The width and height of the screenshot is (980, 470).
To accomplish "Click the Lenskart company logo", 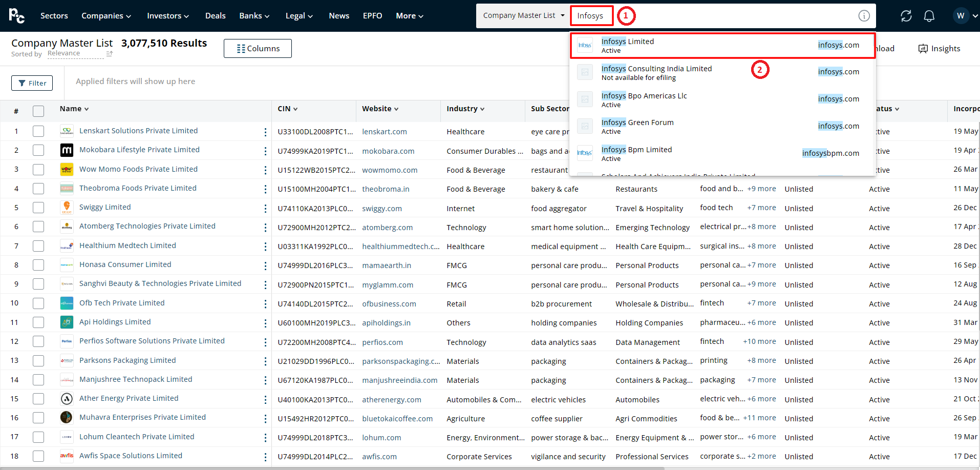I will click(67, 131).
